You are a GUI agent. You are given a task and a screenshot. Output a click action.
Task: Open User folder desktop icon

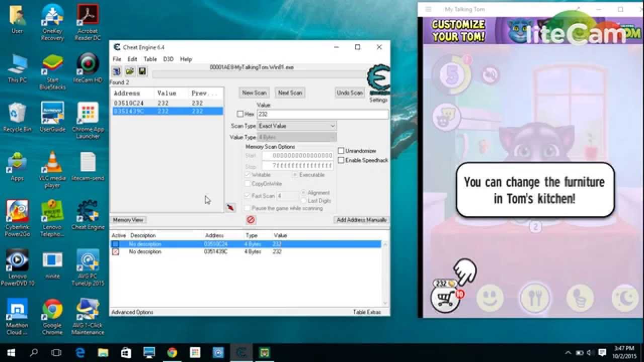pos(17,19)
